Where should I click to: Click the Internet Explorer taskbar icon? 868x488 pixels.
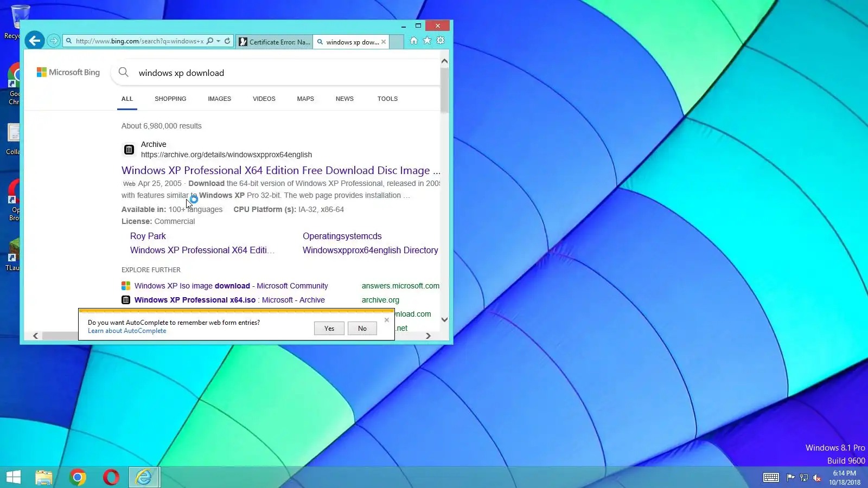(144, 477)
